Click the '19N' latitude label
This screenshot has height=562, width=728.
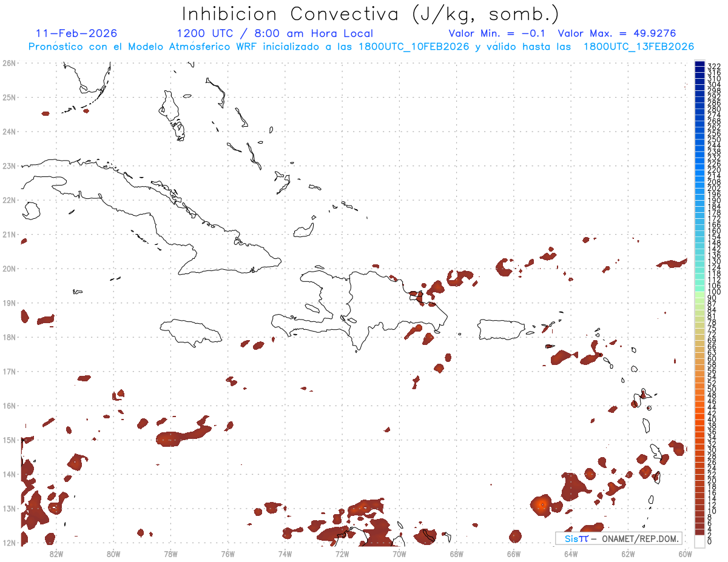[9, 303]
